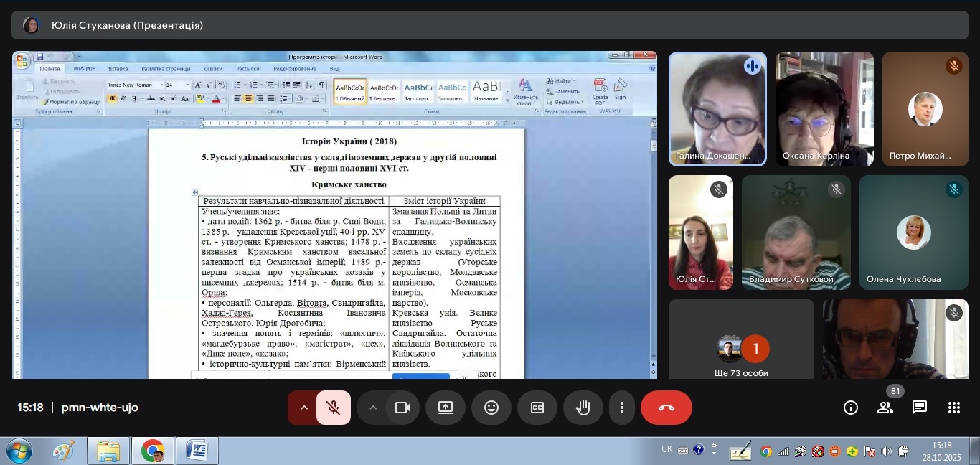Open Microsoft Word from the taskbar
This screenshot has width=980, height=465.
point(197,451)
